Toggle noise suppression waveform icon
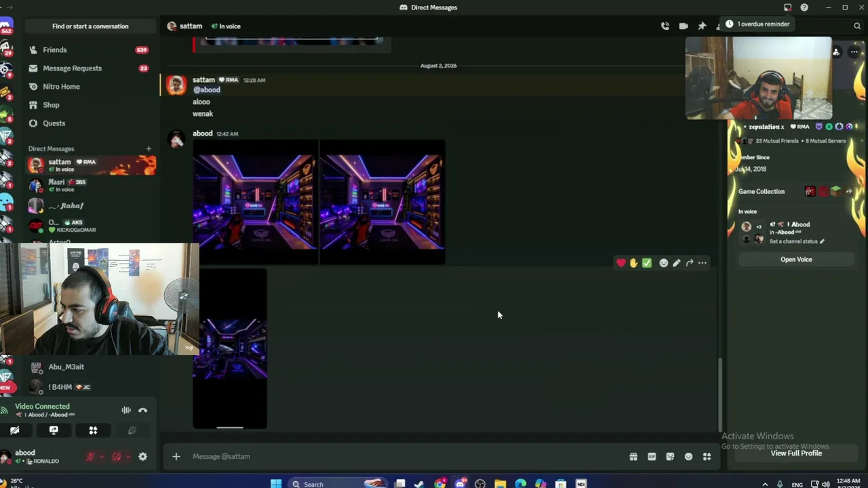Viewport: 868px width, 488px height. pyautogui.click(x=126, y=410)
